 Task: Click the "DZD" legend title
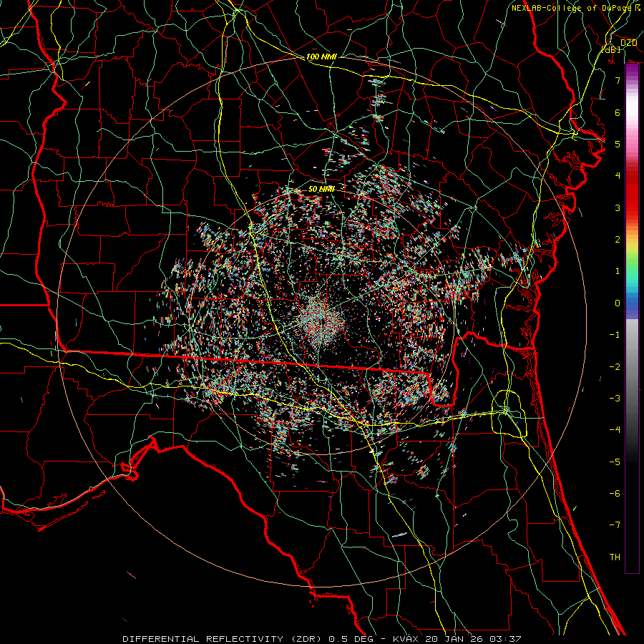coord(628,43)
